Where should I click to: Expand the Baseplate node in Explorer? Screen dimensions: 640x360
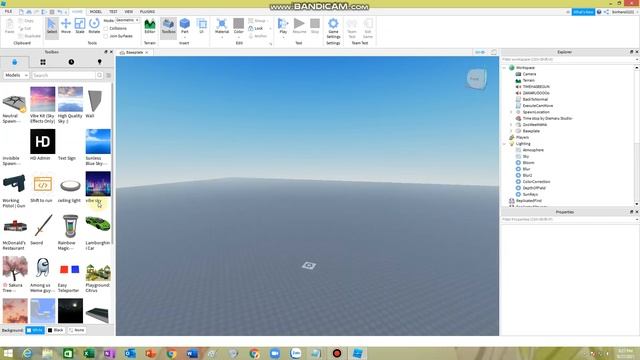pos(511,131)
